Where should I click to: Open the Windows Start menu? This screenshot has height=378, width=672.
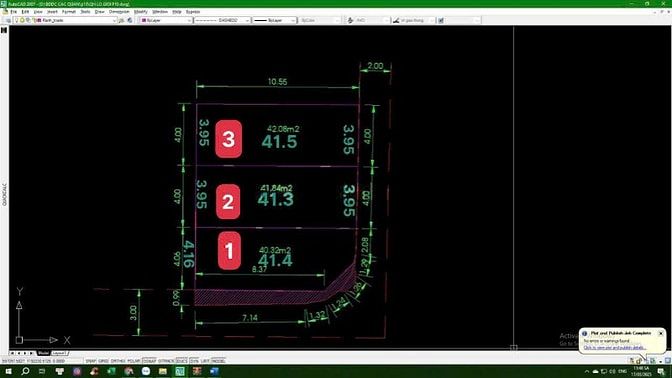pyautogui.click(x=8, y=371)
